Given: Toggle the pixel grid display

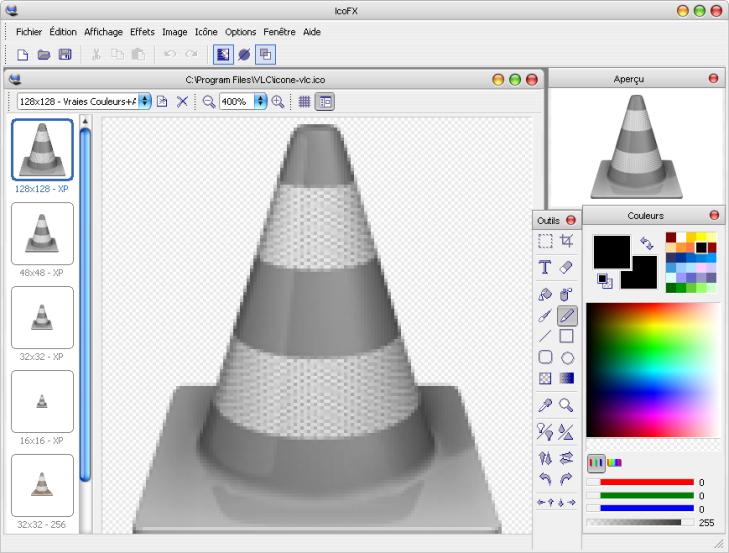Looking at the screenshot, I should click(x=304, y=101).
